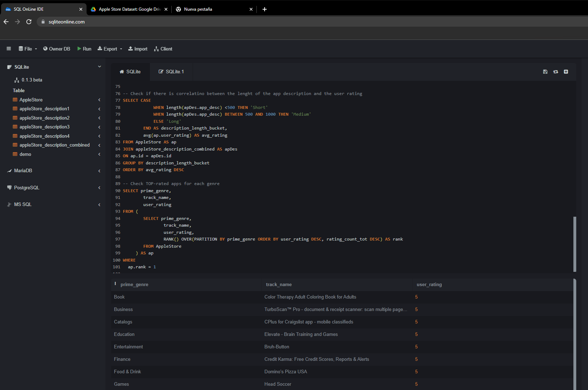The image size is (588, 390).
Task: Click the refresh/reload icon near the tabs
Action: pyautogui.click(x=556, y=72)
